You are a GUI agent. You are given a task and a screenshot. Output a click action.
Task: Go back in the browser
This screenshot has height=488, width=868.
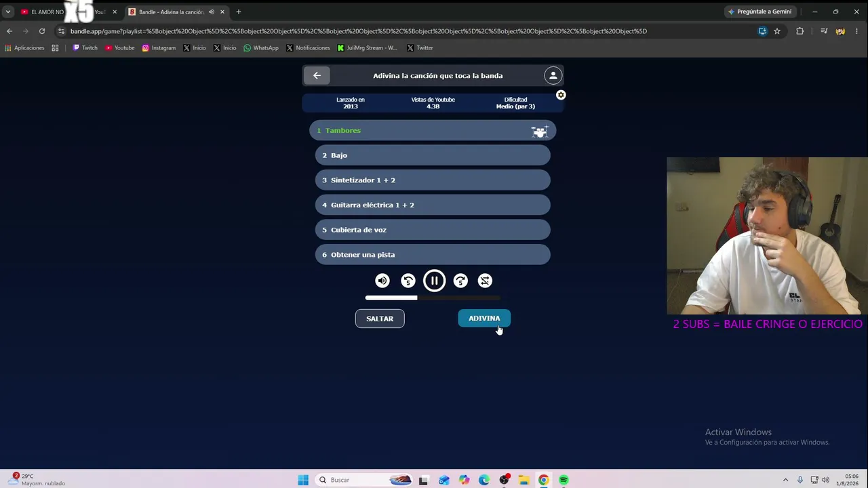[9, 31]
